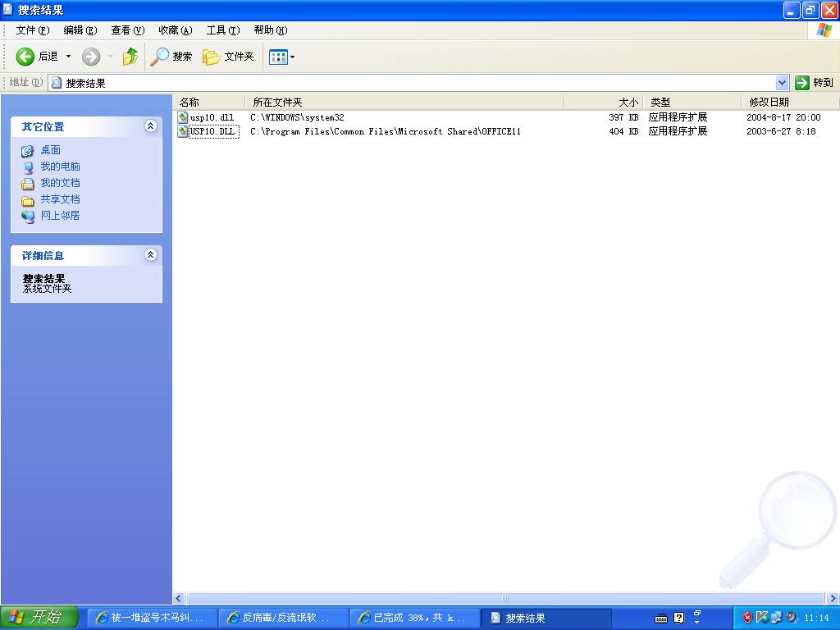Screen dimensions: 840x630
Task: Click the system clock showing 11:14
Action: pos(816,618)
